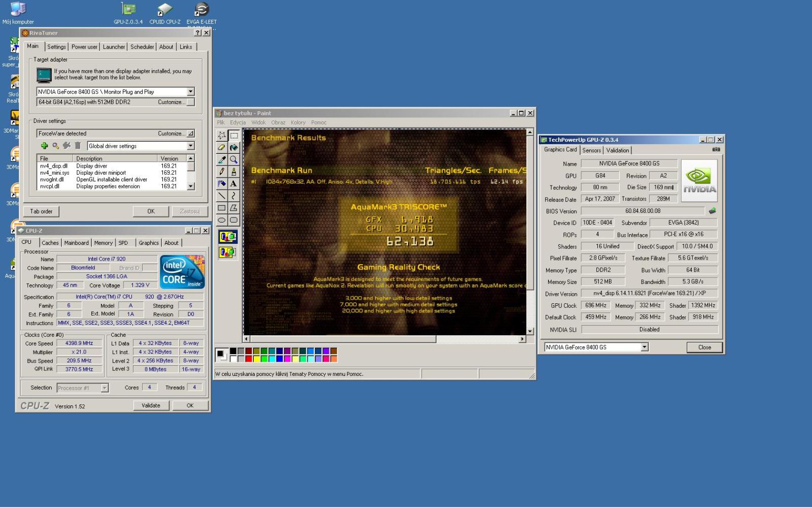This screenshot has width=812, height=508.
Task: Select the Text tool in Paint
Action: coord(233,183)
